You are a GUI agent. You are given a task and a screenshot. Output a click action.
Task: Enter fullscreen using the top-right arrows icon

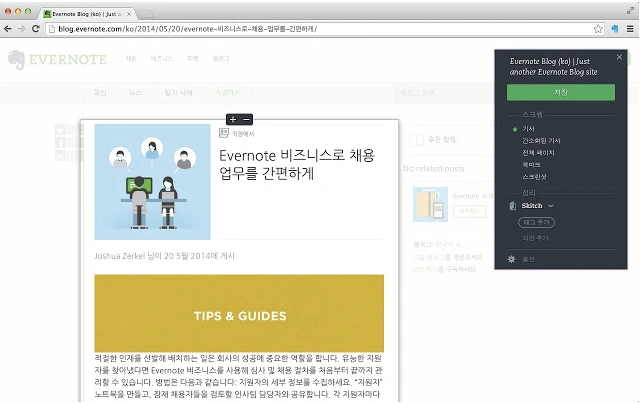point(630,11)
